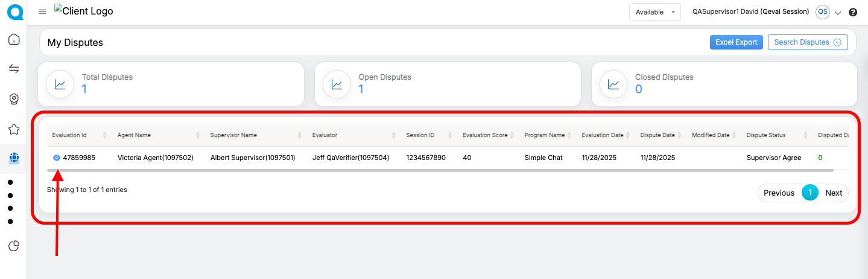Click the Excel Export button

(736, 42)
